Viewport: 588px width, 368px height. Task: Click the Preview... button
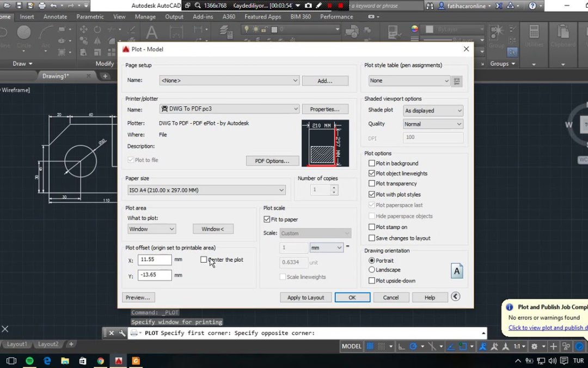pos(138,298)
